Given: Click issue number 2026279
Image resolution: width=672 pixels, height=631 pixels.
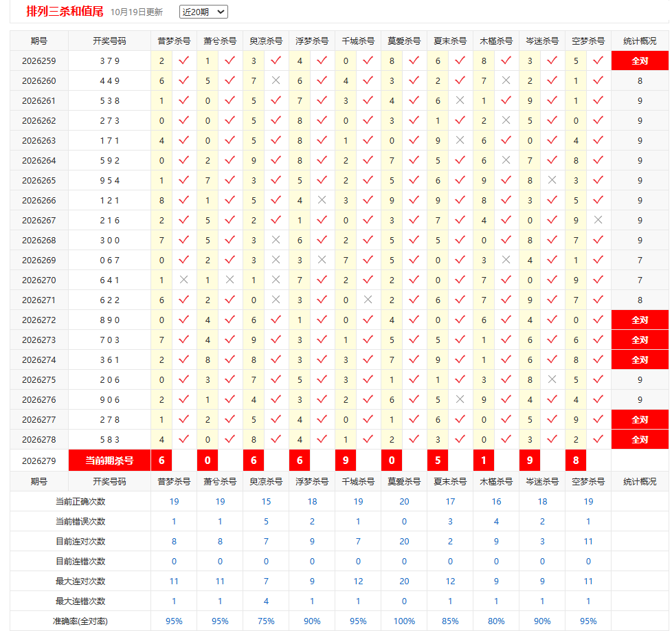Looking at the screenshot, I should tap(39, 461).
